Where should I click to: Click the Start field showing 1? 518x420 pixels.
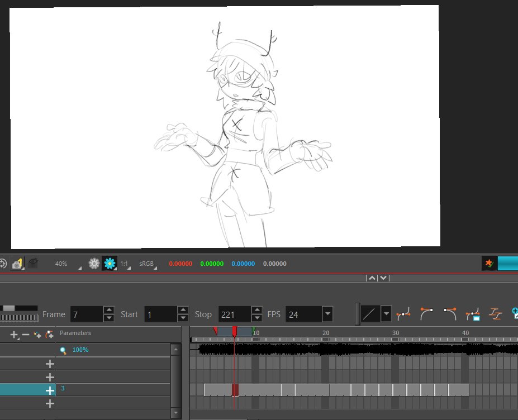(x=161, y=314)
